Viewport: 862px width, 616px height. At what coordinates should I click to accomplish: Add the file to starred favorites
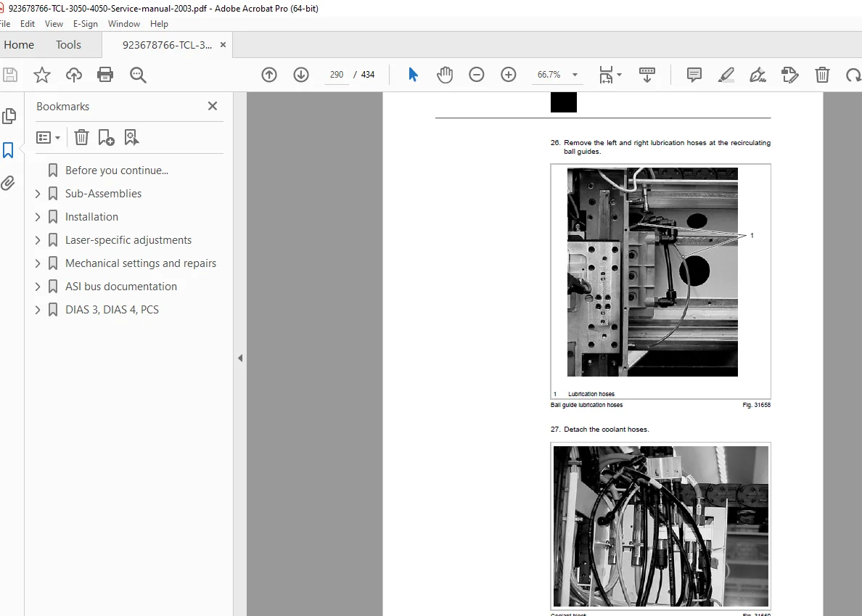[42, 75]
